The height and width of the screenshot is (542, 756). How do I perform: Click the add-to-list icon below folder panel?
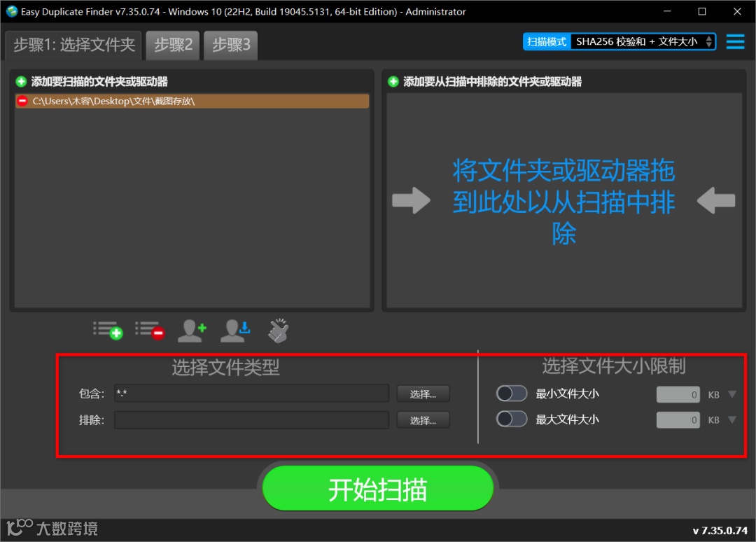(108, 331)
